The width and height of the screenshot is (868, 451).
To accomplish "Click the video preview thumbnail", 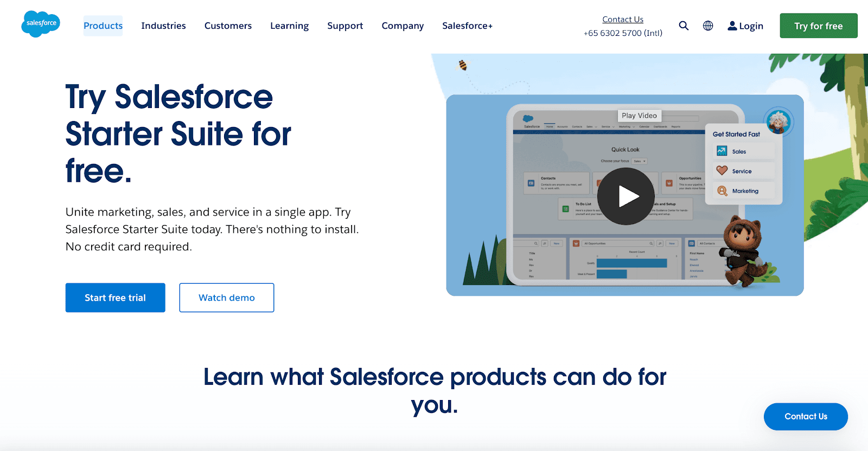I will tap(625, 195).
